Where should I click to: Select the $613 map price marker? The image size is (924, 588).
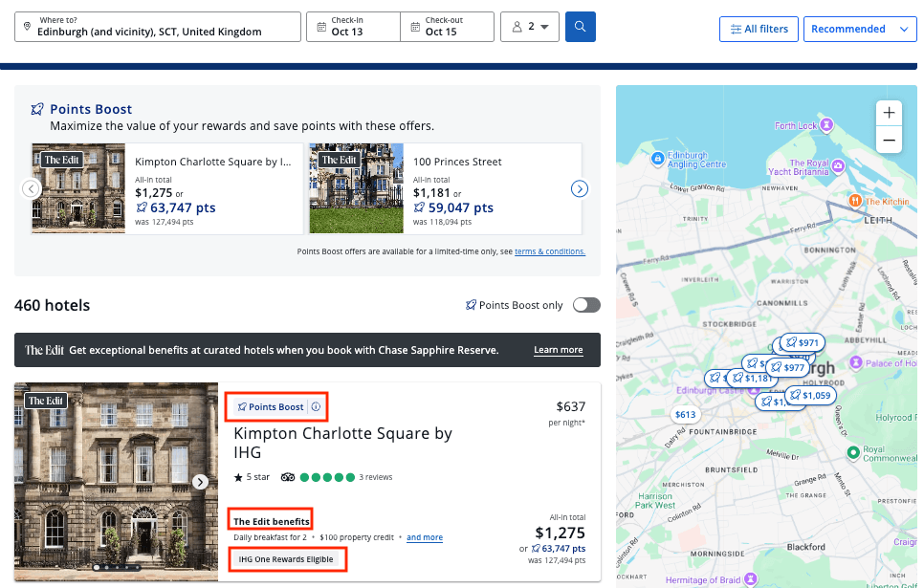[685, 415]
